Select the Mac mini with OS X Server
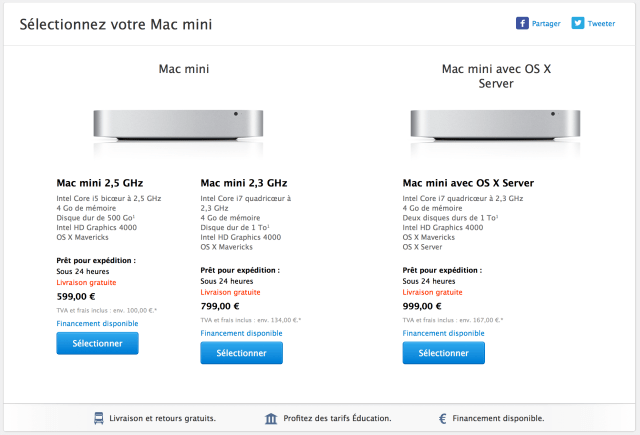The width and height of the screenshot is (640, 435). coord(443,353)
